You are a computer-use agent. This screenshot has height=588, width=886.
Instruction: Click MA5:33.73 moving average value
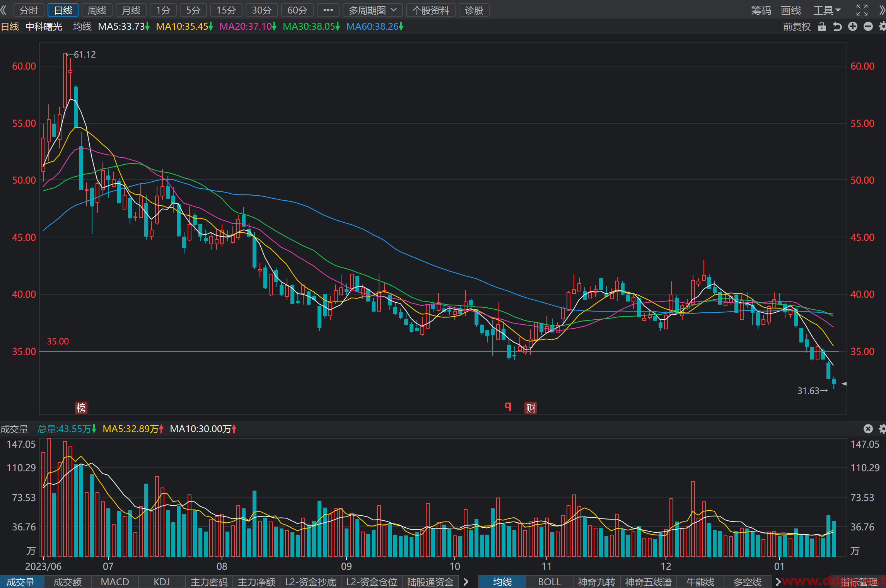point(124,27)
